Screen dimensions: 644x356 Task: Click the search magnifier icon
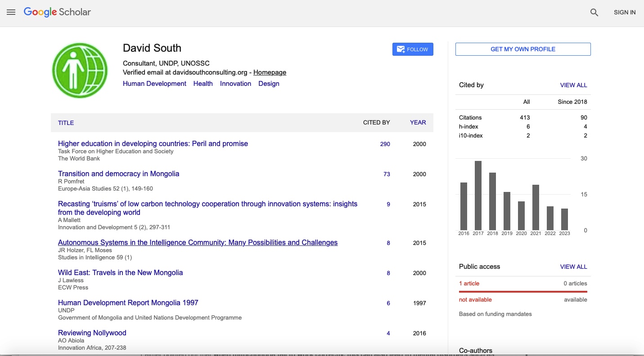(594, 13)
